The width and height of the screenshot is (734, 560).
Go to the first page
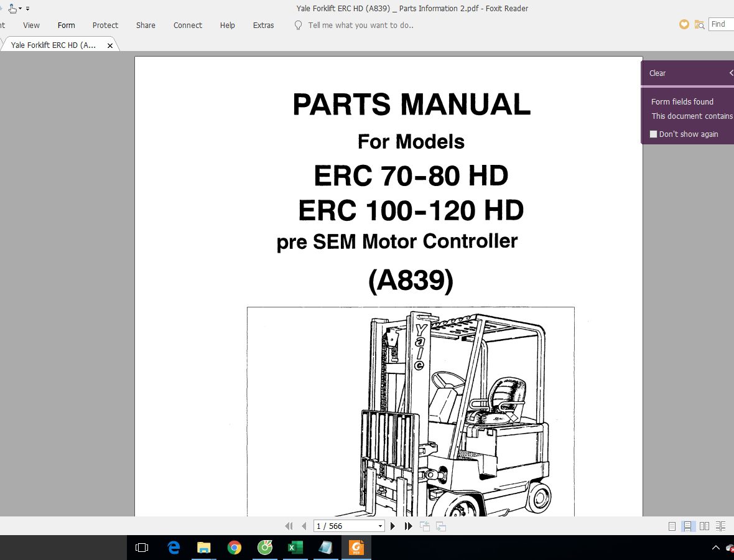pyautogui.click(x=289, y=526)
